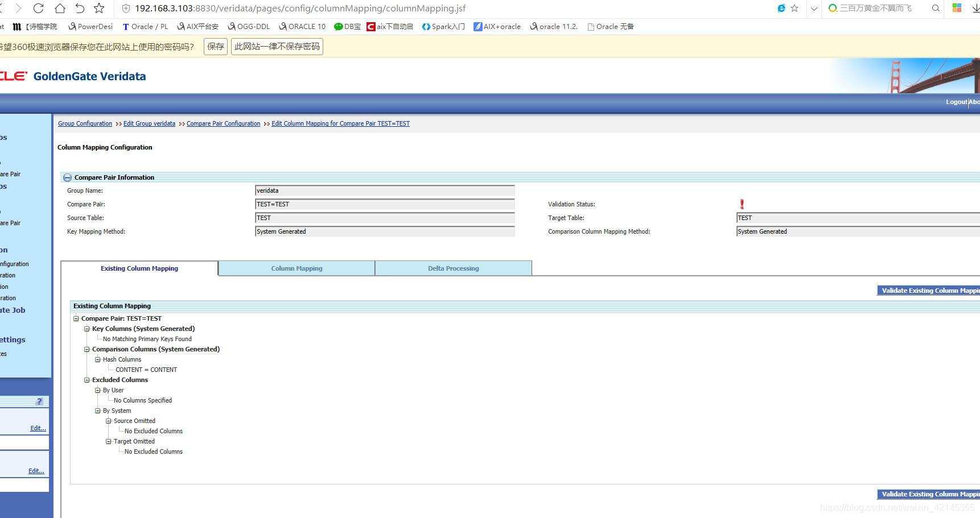Select No Columns Specified row

click(x=143, y=400)
